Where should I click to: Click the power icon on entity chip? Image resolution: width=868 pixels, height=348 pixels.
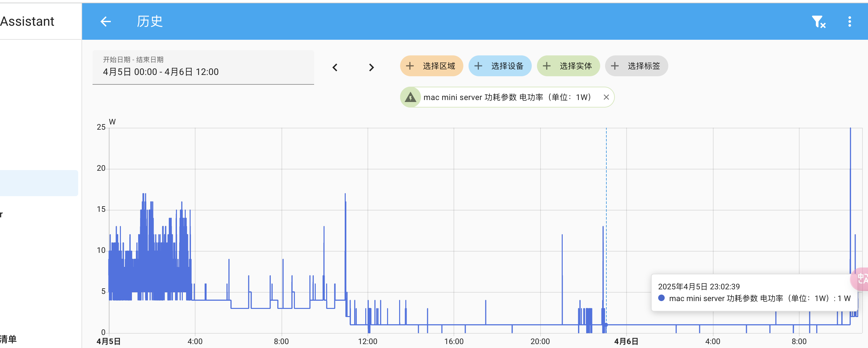410,97
